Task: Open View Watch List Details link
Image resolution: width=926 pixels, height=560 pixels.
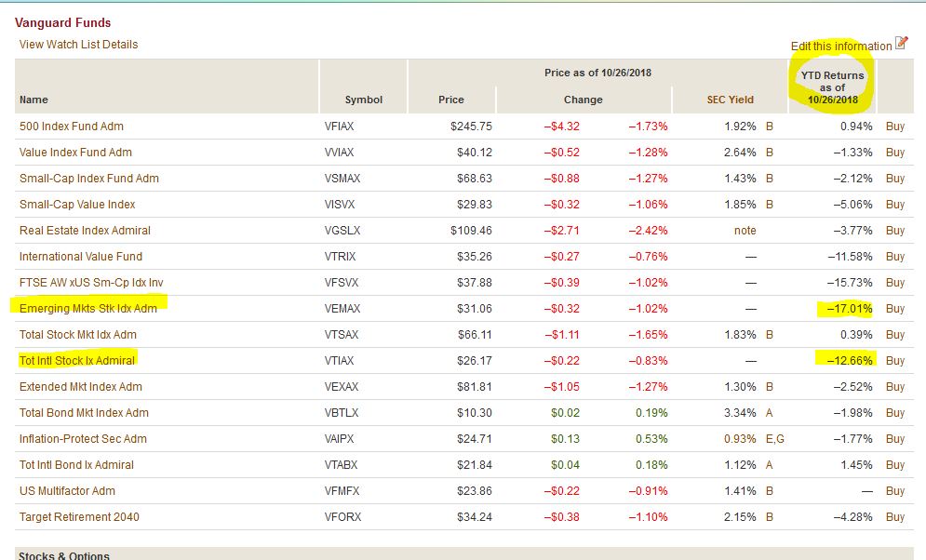Action: click(78, 45)
